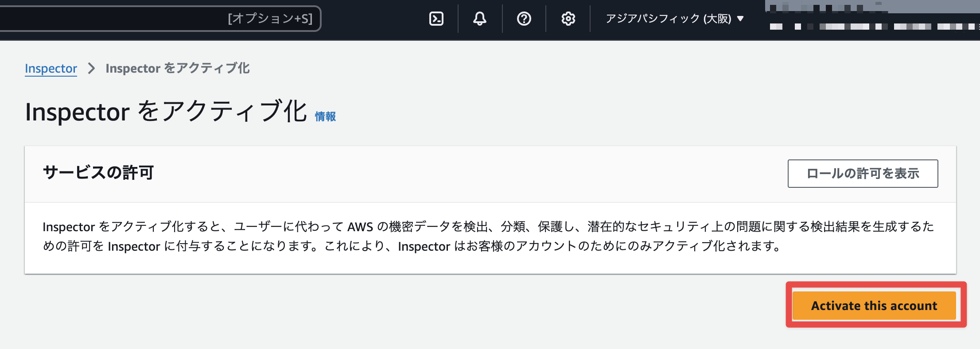This screenshot has width=980, height=349.
Task: Click the help question mark icon
Action: click(x=524, y=19)
